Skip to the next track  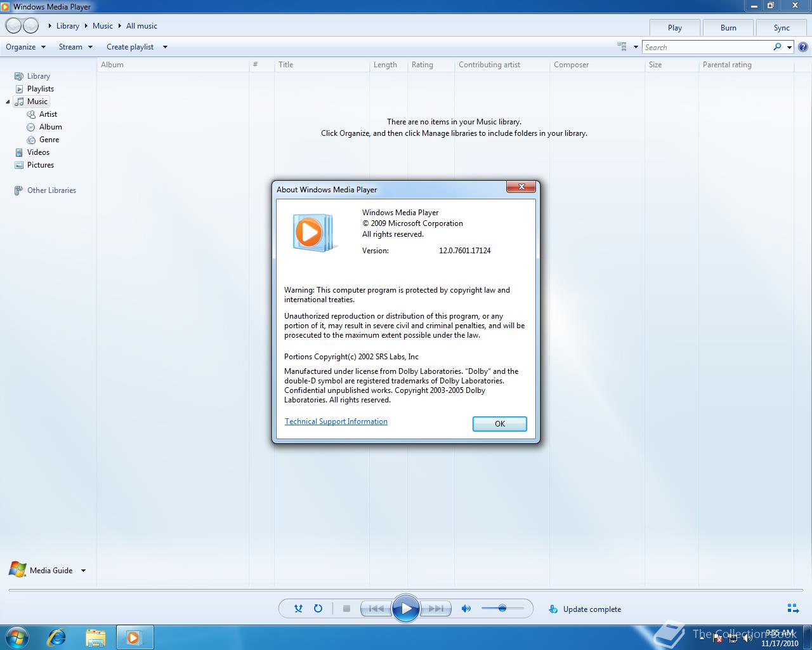[x=436, y=608]
